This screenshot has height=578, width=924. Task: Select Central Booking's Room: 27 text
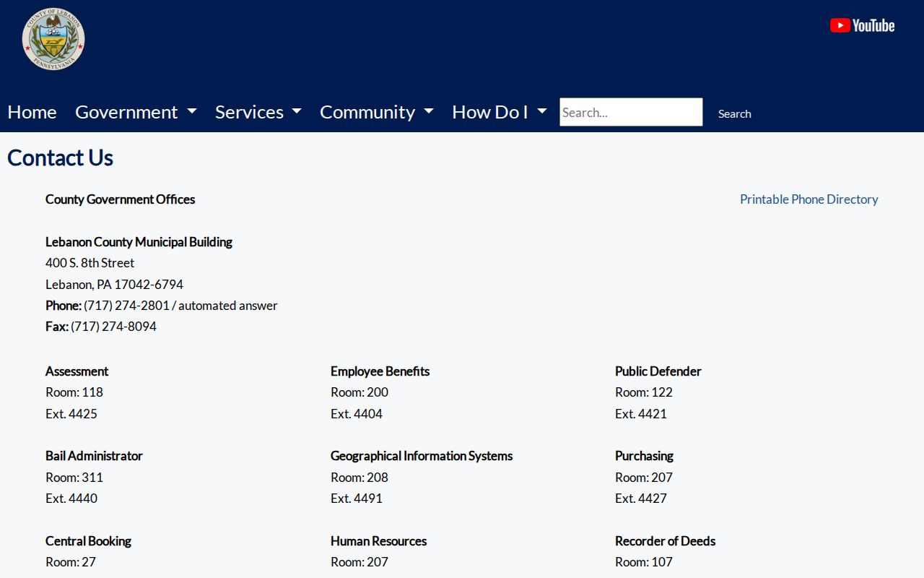71,562
